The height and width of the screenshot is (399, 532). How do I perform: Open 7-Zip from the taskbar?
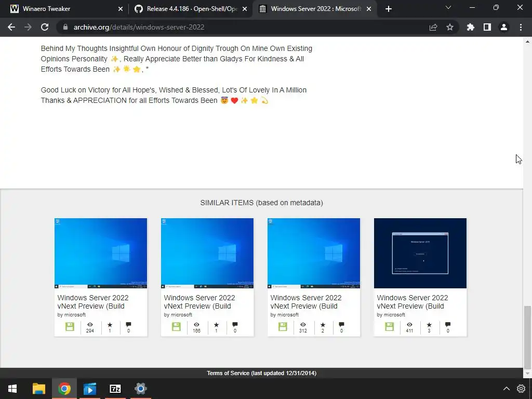coord(115,389)
